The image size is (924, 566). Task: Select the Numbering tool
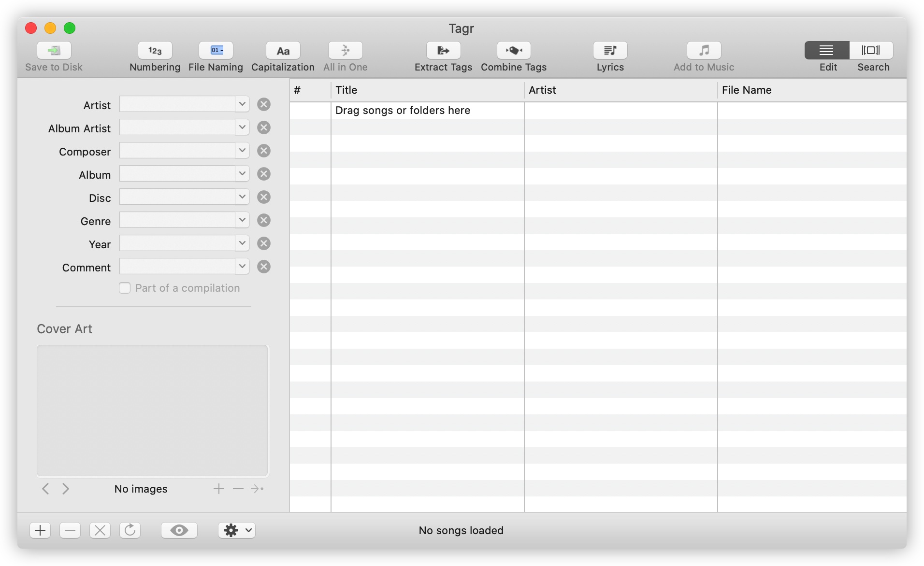155,50
